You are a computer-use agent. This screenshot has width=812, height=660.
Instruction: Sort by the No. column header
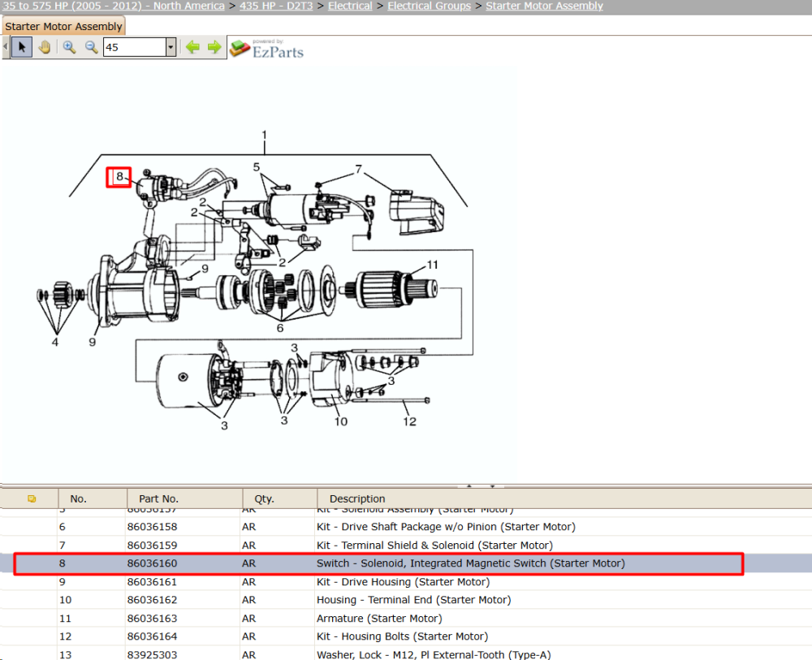click(x=78, y=499)
